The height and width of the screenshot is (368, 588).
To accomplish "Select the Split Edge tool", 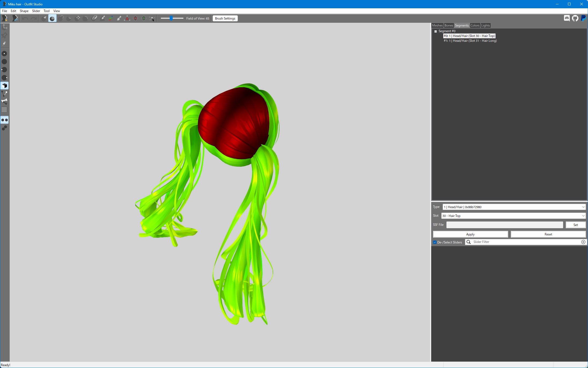I will pyautogui.click(x=144, y=18).
